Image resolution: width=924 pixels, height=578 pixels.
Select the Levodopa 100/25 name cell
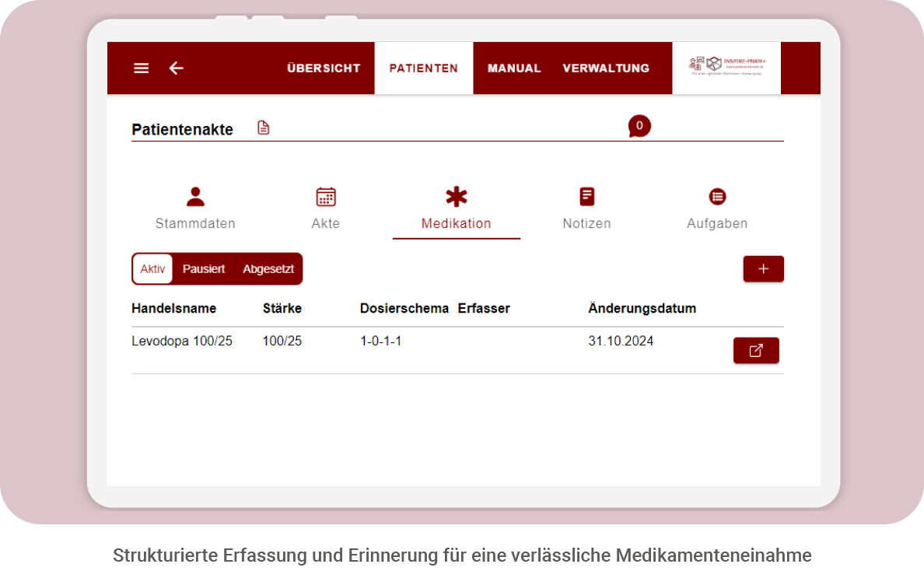tap(182, 342)
